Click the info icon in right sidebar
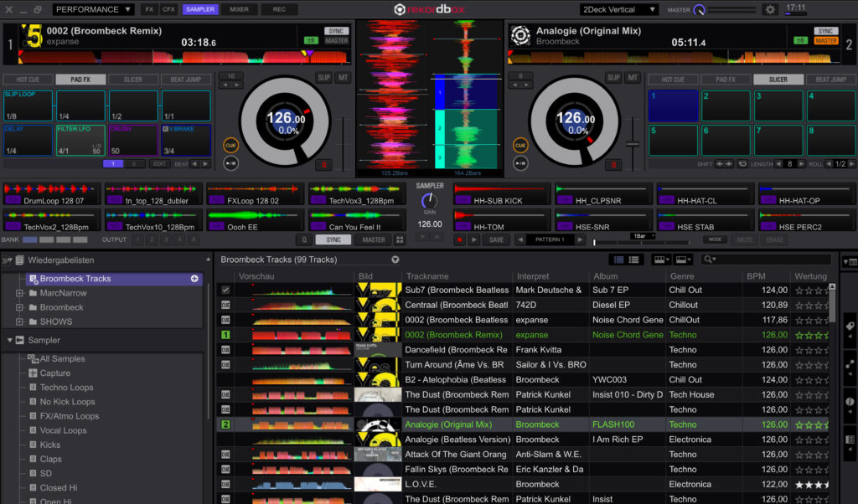Viewport: 858px width, 504px height. [850, 402]
